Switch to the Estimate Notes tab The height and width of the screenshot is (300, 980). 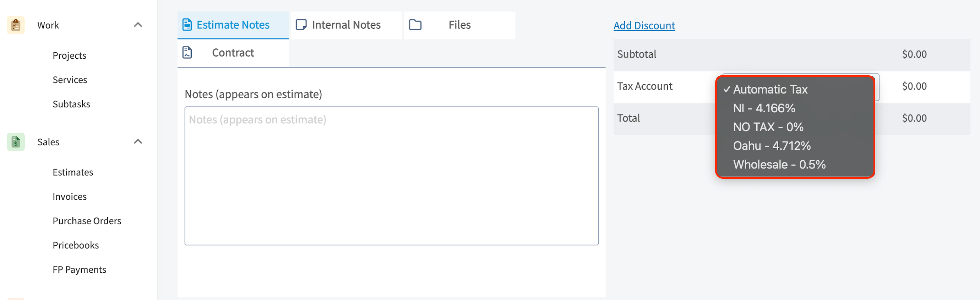click(x=233, y=25)
